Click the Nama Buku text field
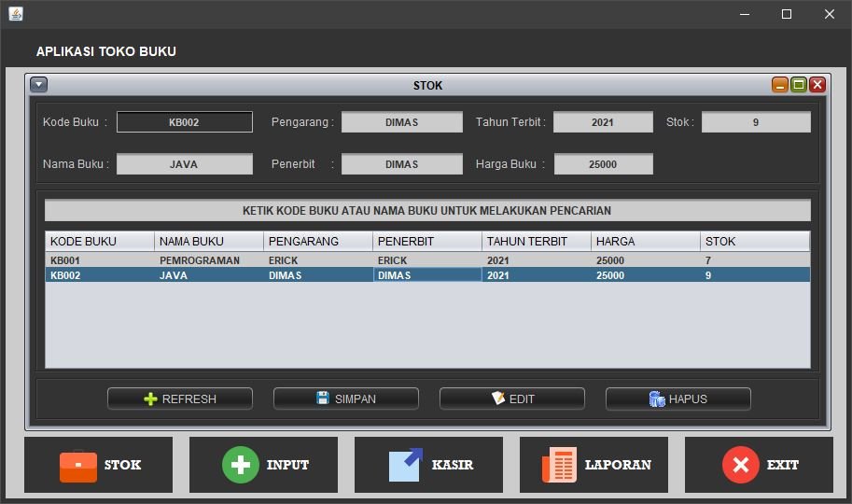The width and height of the screenshot is (852, 504). 184,164
